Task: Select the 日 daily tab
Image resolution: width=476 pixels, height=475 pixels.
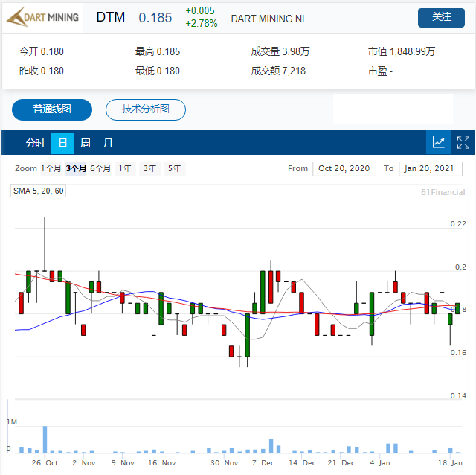Action: pyautogui.click(x=62, y=143)
